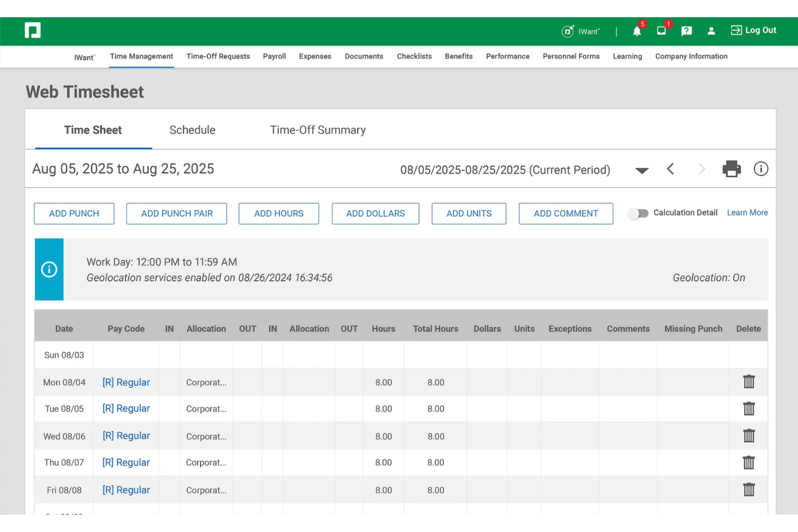Open the Documents menu
The image size is (798, 532).
(x=364, y=56)
